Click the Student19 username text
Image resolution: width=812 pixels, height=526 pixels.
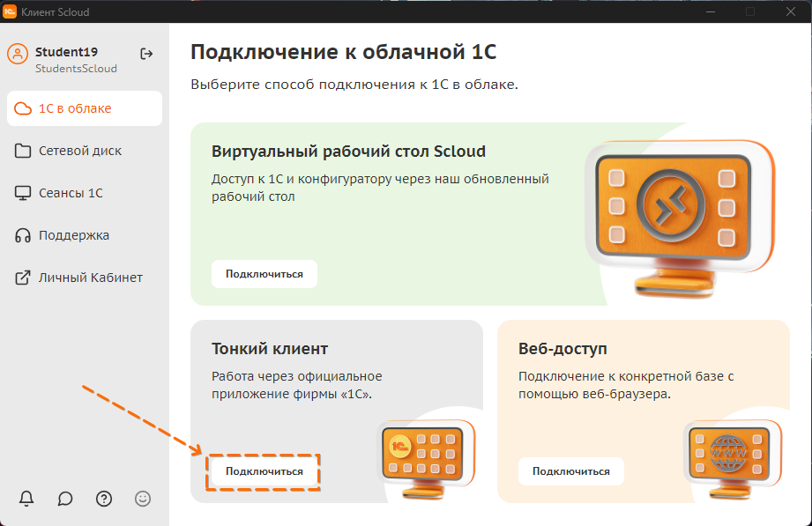tap(66, 52)
